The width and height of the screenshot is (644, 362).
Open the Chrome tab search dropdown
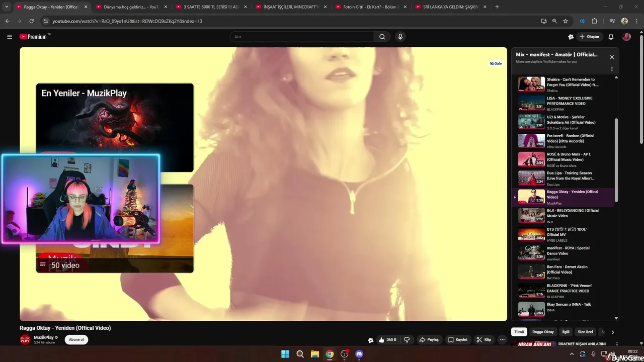point(7,7)
